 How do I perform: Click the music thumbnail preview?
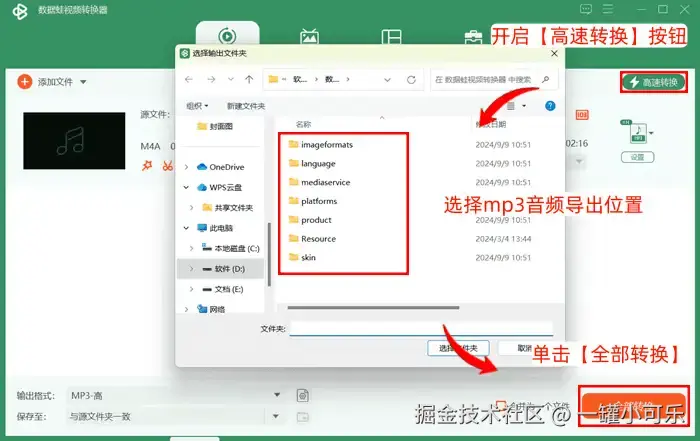tap(74, 141)
